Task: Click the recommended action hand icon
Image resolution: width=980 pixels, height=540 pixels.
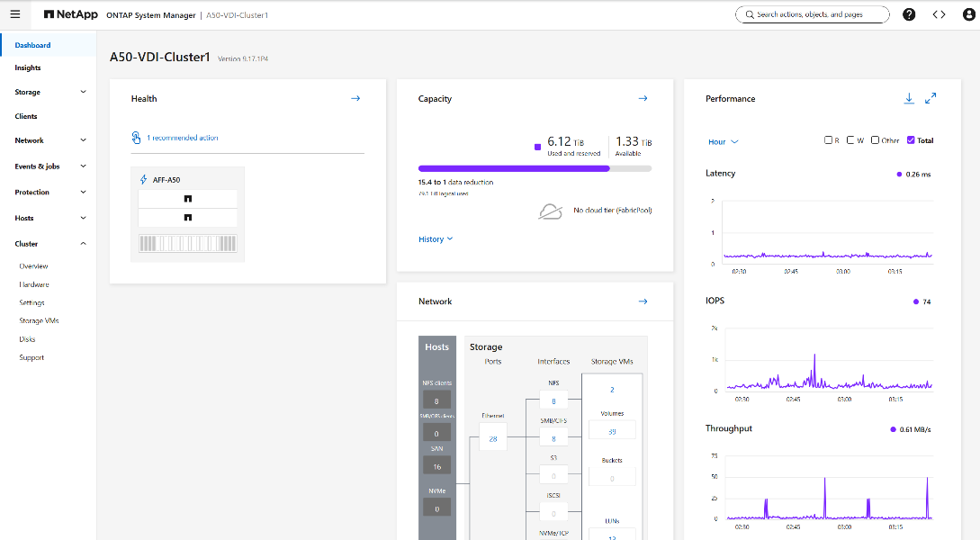Action: [136, 138]
